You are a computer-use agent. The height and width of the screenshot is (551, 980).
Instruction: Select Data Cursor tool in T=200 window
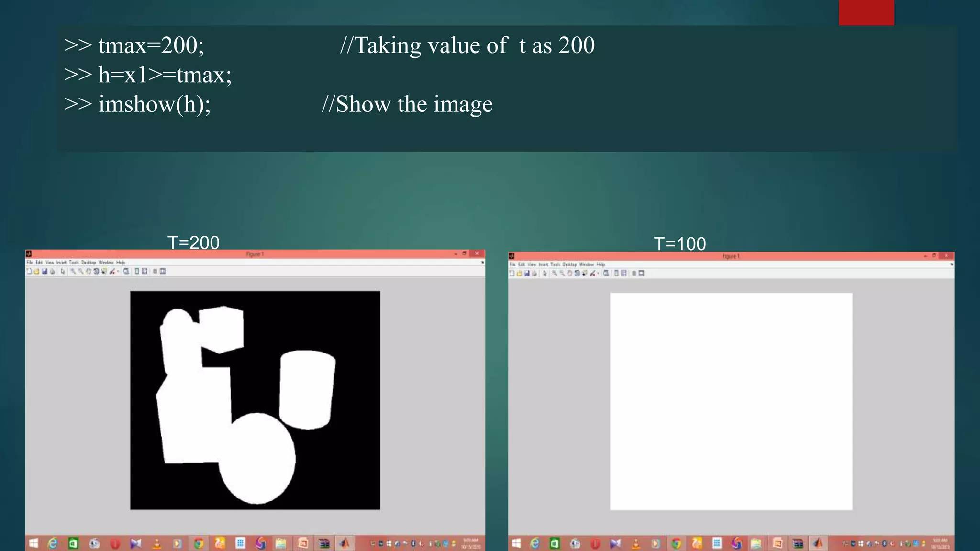pos(104,271)
